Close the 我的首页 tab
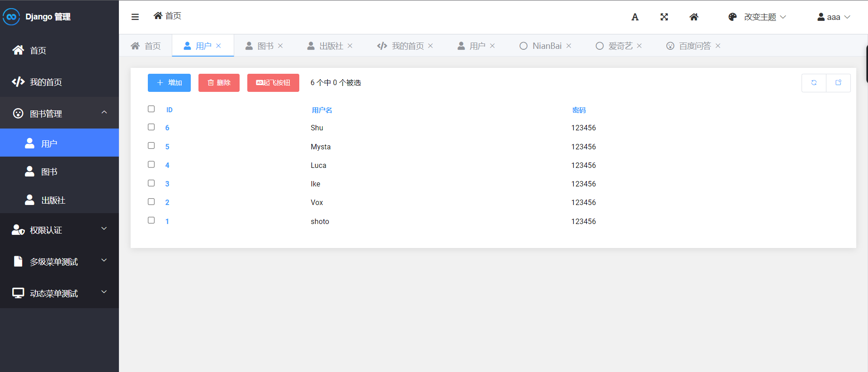 (430, 46)
